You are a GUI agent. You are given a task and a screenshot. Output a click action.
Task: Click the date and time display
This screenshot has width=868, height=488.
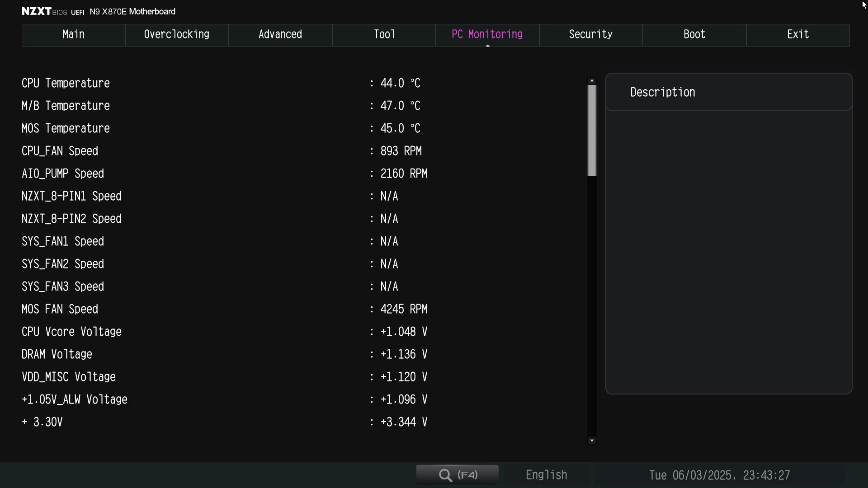pos(719,475)
